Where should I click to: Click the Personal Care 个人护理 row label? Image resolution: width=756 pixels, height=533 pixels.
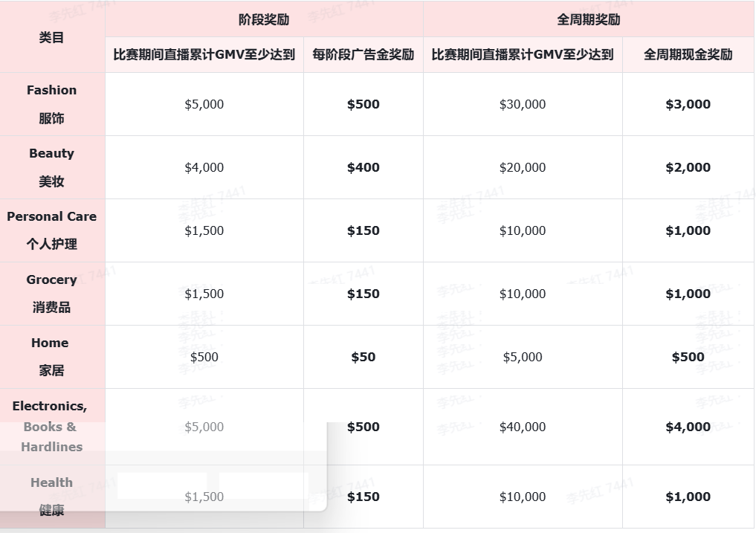coord(51,230)
